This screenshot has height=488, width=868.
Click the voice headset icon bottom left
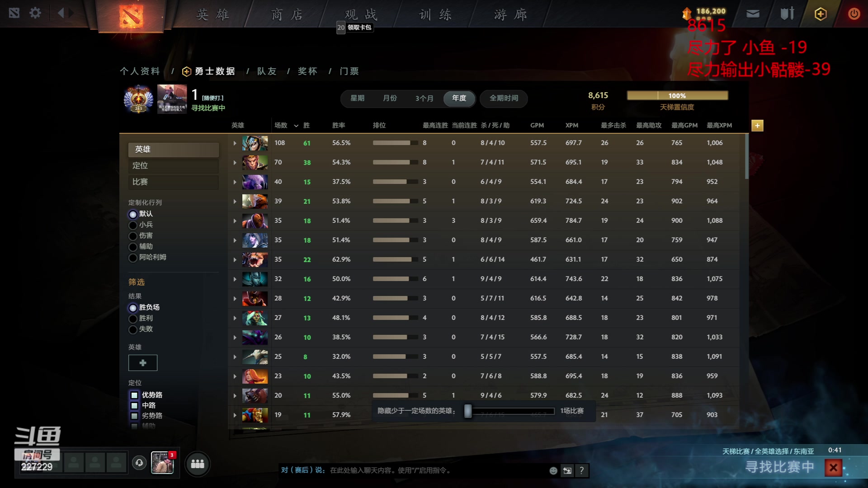[x=139, y=463]
